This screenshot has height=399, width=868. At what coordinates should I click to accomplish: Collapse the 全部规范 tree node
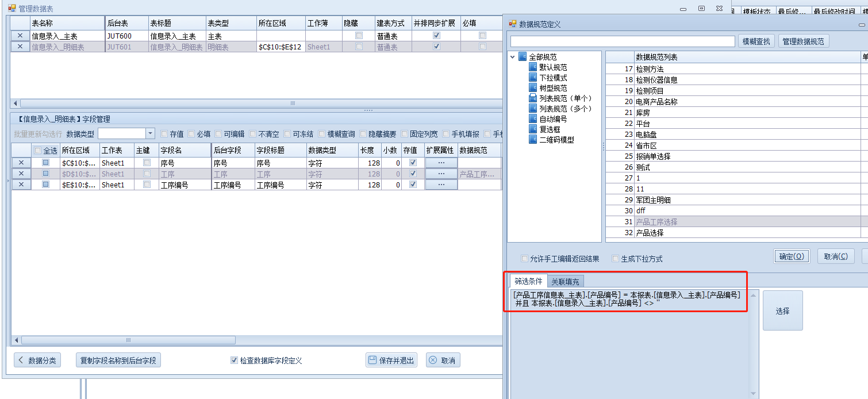tap(512, 57)
